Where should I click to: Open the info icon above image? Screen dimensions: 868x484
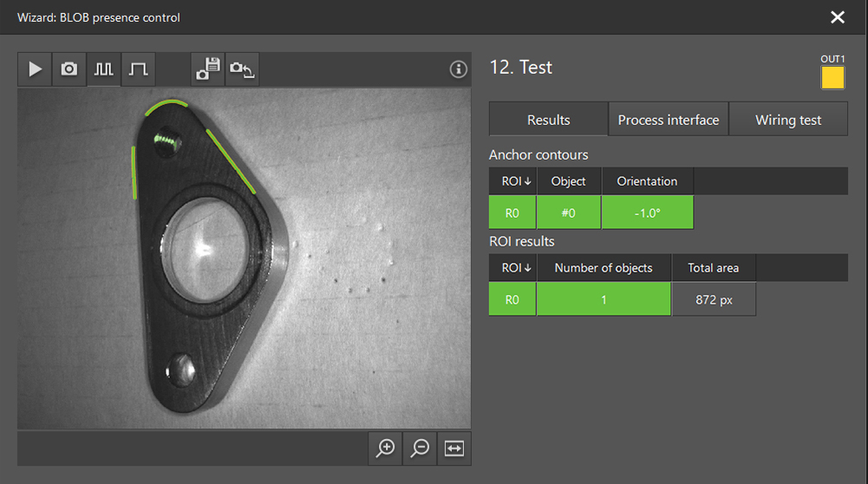459,69
